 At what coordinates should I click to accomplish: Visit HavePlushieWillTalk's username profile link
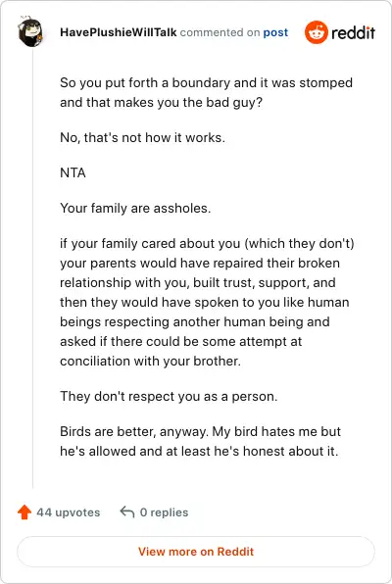coord(119,32)
